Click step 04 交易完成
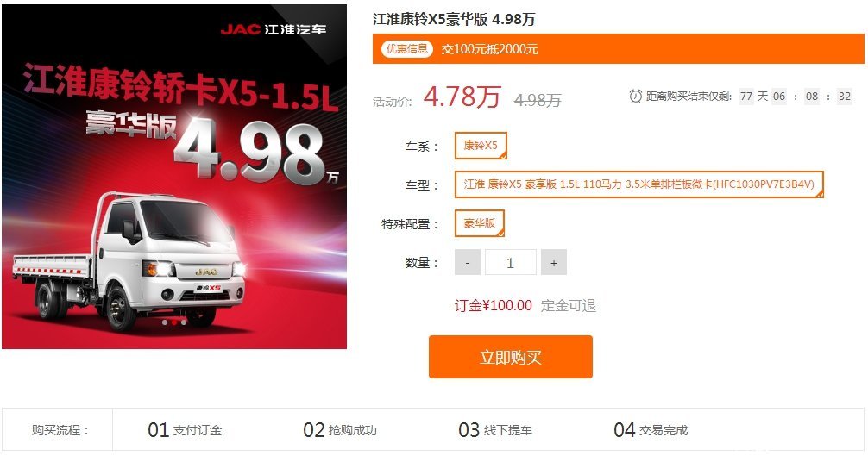Viewport: 868px width, 456px height. pos(651,430)
